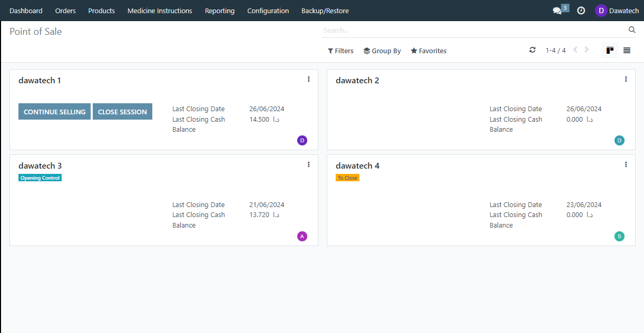This screenshot has width=644, height=333.
Task: Click user avatar D on dawatech 2 card
Action: tap(619, 140)
